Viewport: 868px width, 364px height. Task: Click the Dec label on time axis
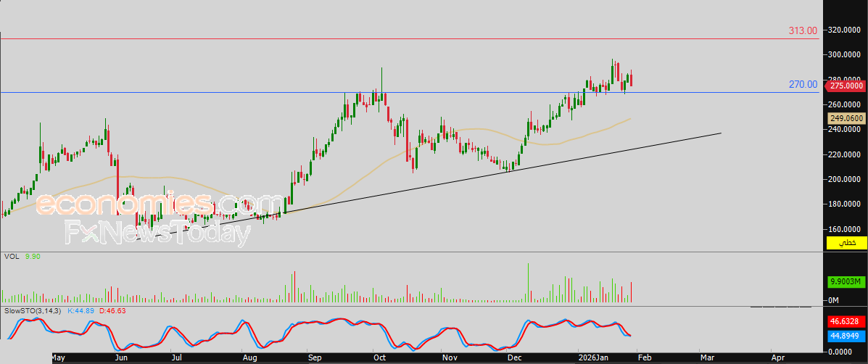point(515,358)
